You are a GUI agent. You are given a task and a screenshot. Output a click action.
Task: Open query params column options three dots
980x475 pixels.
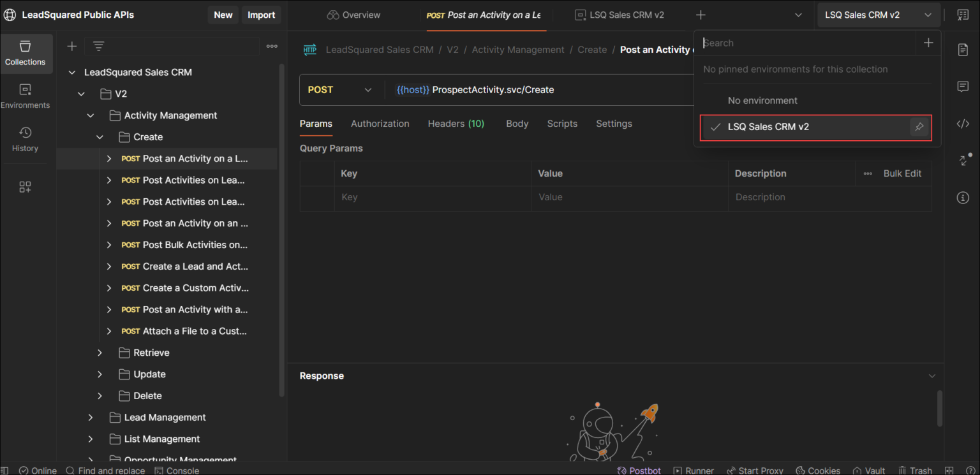tap(868, 173)
